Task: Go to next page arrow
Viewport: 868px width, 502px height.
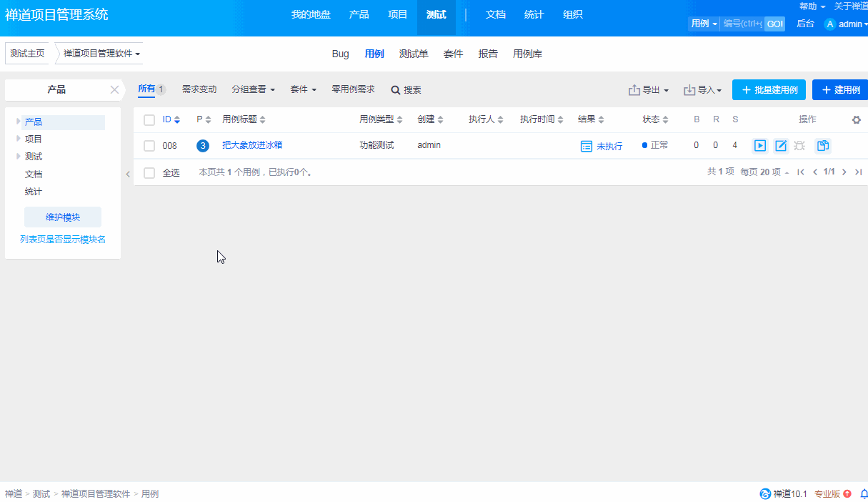Action: pyautogui.click(x=844, y=172)
